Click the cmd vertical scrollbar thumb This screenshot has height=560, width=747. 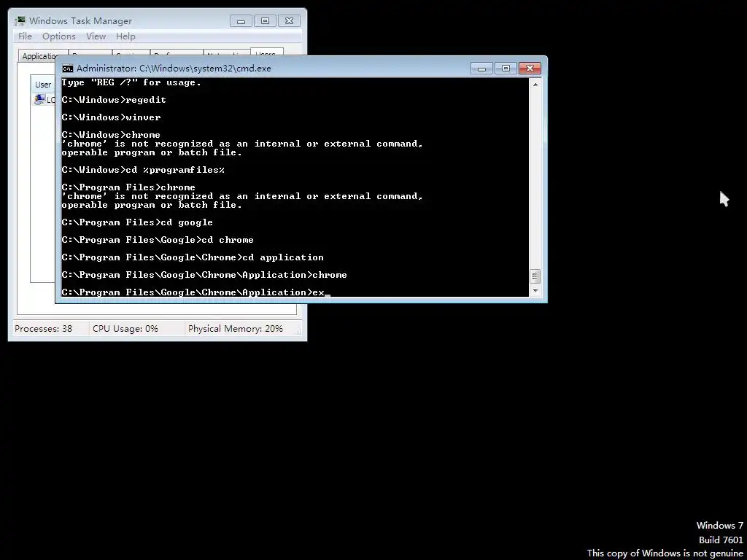click(x=535, y=276)
